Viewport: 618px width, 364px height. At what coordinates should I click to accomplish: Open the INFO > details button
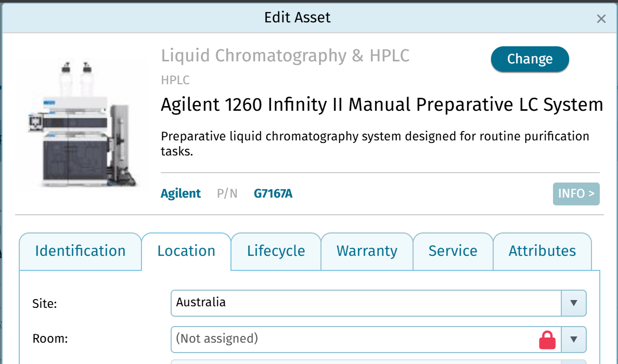point(576,193)
